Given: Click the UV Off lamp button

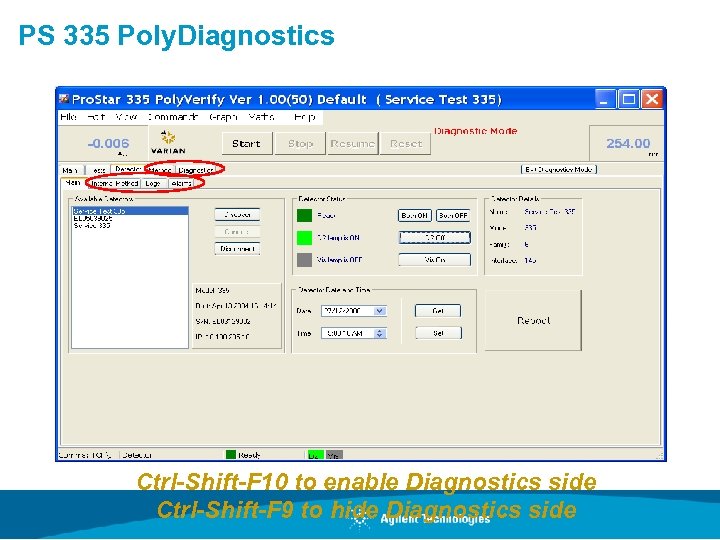Looking at the screenshot, I should point(434,237).
